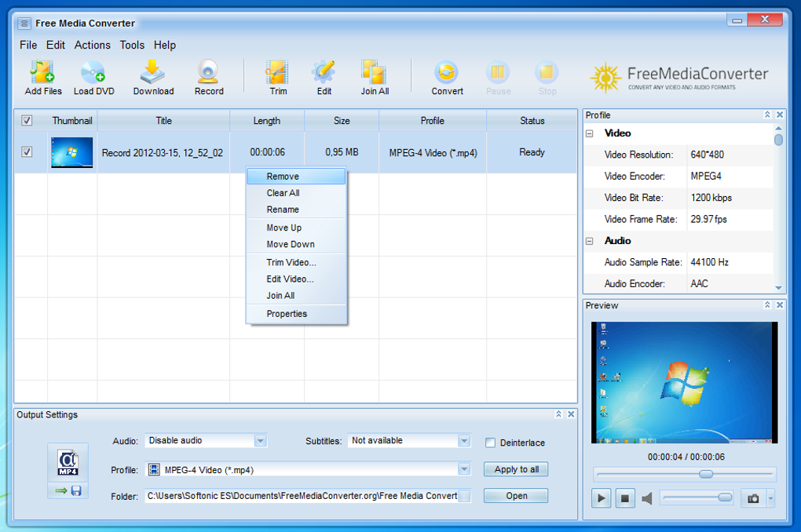Collapse the Video section in Profile

tap(590, 133)
